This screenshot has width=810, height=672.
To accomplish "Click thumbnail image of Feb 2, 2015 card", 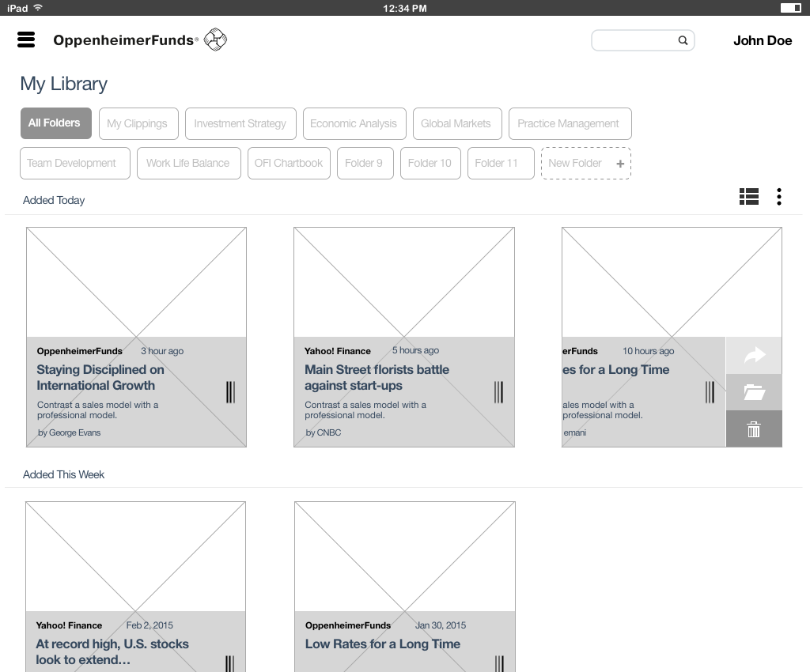I will (x=135, y=557).
